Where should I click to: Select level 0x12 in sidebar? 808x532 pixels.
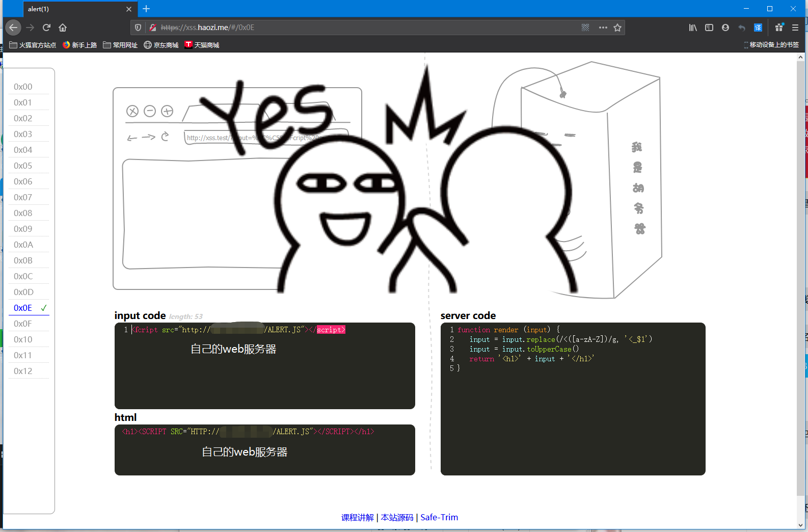(x=29, y=371)
